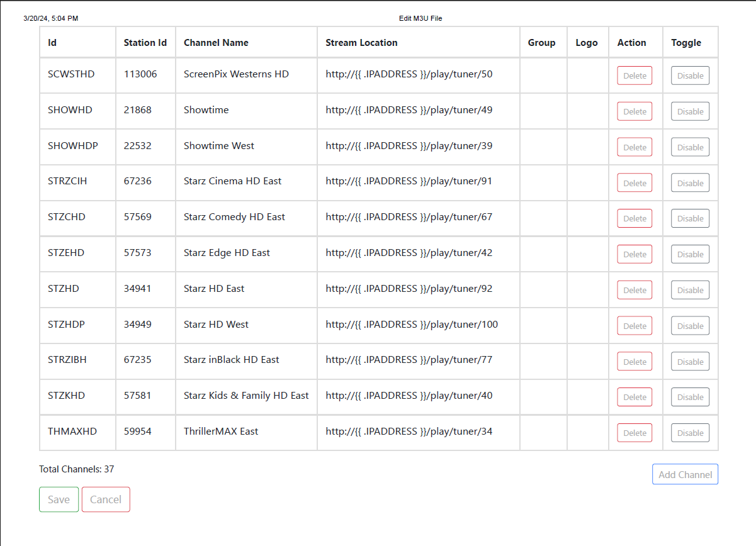Delete the ThrillerMAX East channel
The width and height of the screenshot is (756, 546).
[634, 433]
